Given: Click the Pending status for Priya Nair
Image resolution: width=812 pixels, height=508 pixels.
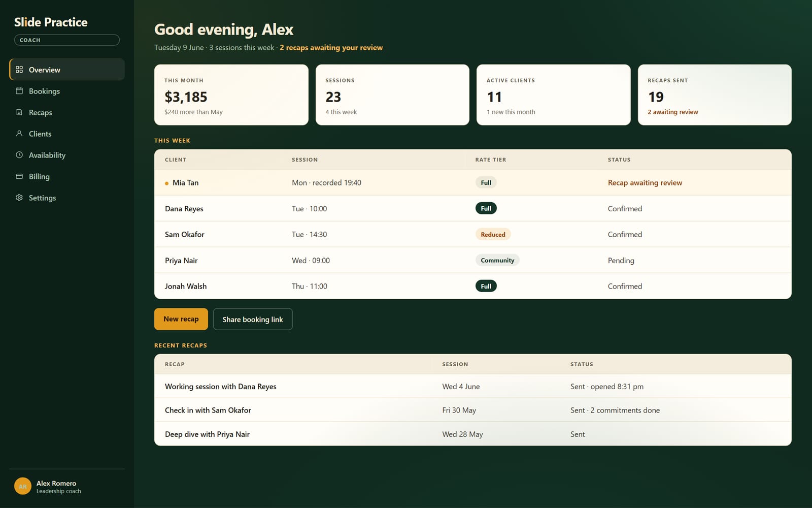Looking at the screenshot, I should click(621, 261).
